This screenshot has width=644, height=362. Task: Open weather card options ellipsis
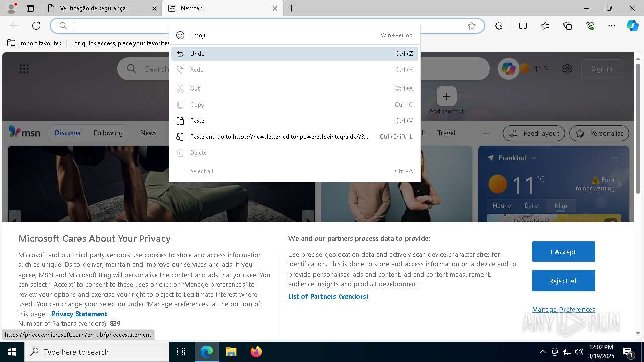[614, 158]
